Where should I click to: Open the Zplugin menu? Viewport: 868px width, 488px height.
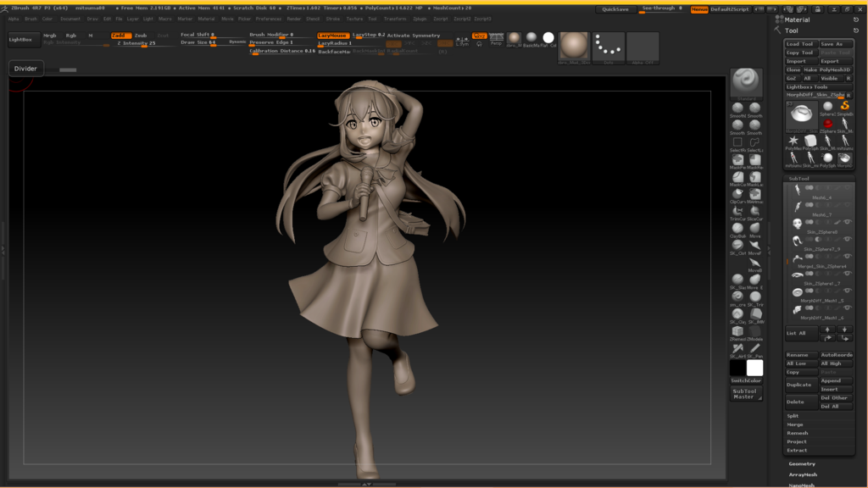(420, 19)
